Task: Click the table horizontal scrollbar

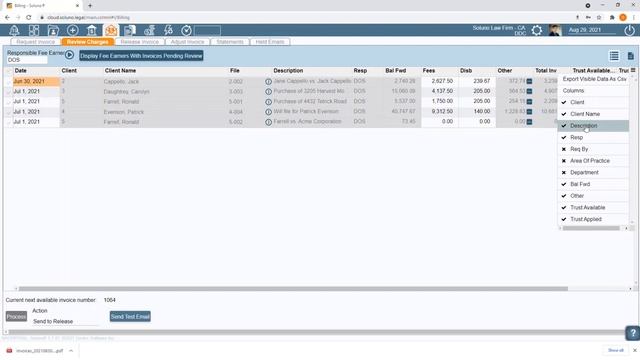Action: [x=293, y=289]
